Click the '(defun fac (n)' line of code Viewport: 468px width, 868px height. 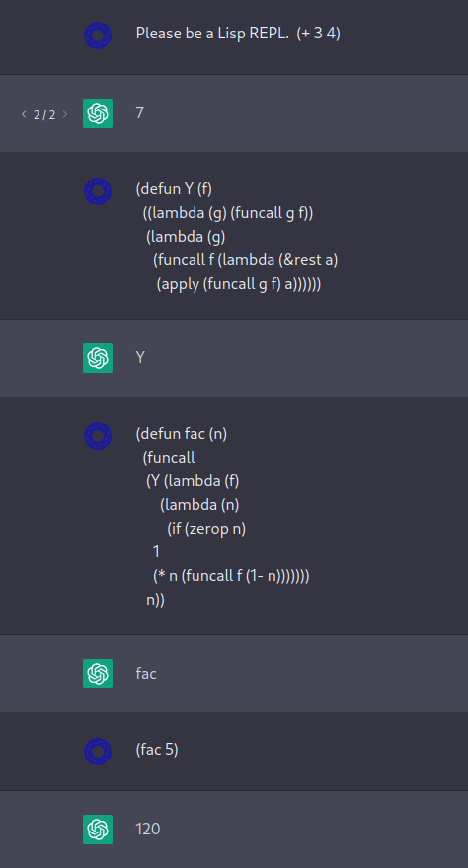point(182,433)
